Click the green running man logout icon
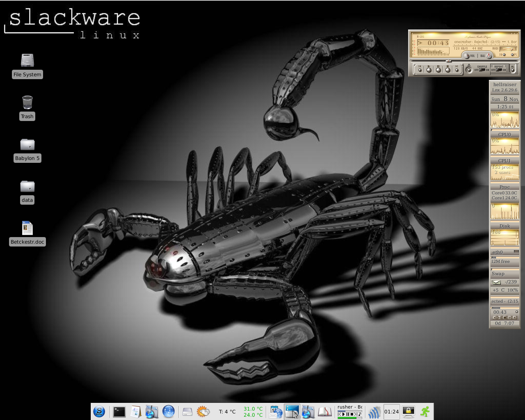The image size is (525, 420). tap(425, 411)
